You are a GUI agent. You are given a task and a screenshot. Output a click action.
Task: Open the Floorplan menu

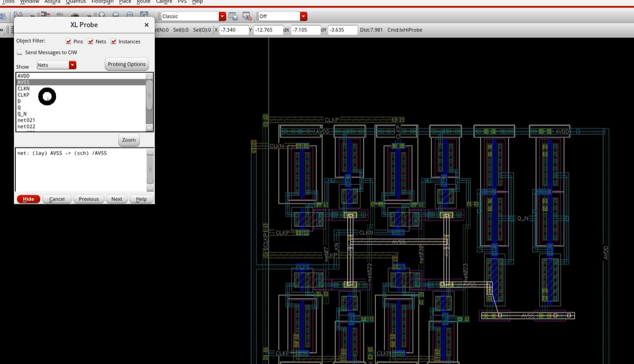pos(102,2)
